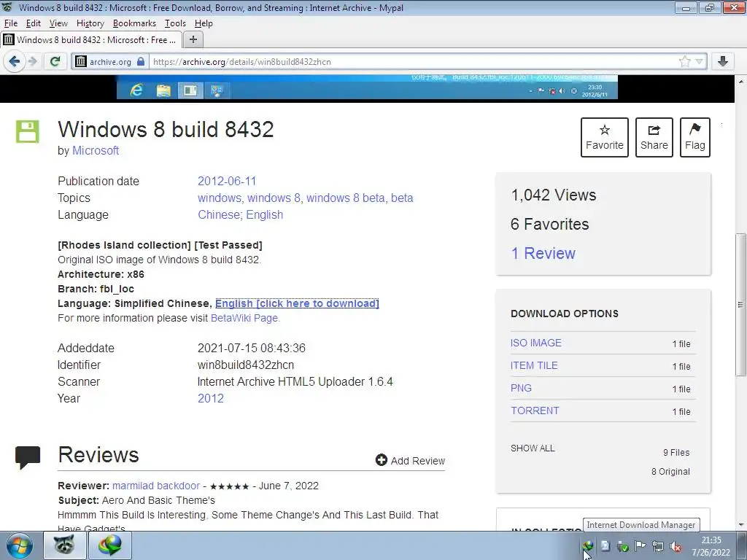Open the bookmark star dropdown arrow
The height and width of the screenshot is (560, 747).
tap(699, 61)
